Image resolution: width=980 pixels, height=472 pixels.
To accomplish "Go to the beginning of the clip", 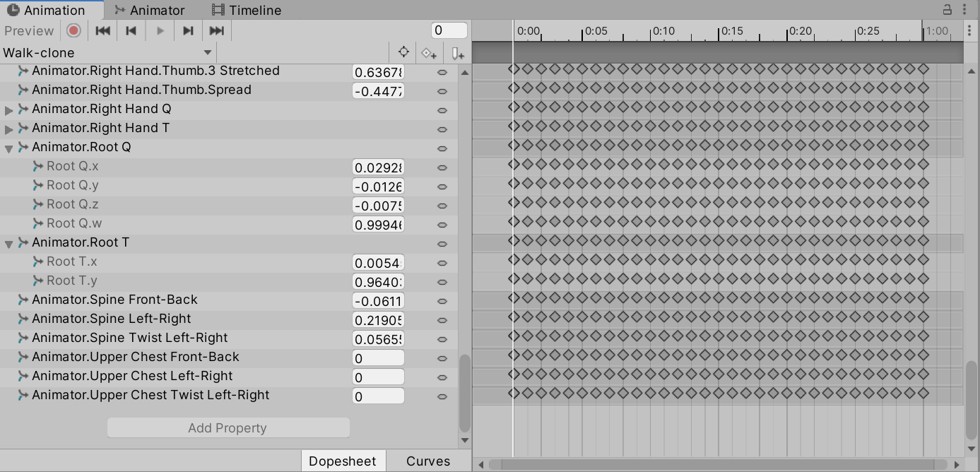I will [102, 30].
